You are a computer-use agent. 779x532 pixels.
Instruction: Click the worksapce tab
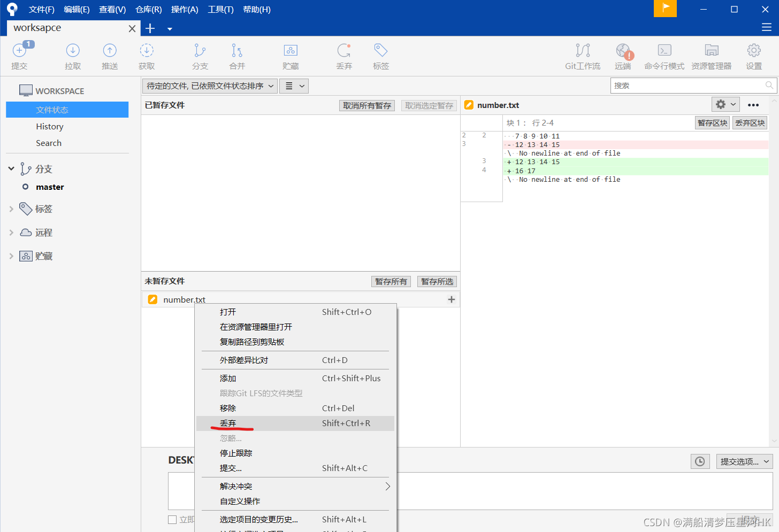pyautogui.click(x=74, y=28)
